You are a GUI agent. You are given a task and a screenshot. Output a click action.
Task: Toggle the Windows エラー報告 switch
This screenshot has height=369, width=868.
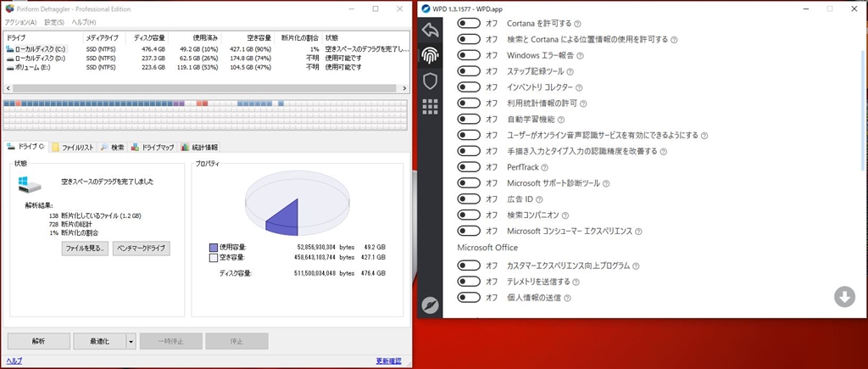click(x=469, y=56)
